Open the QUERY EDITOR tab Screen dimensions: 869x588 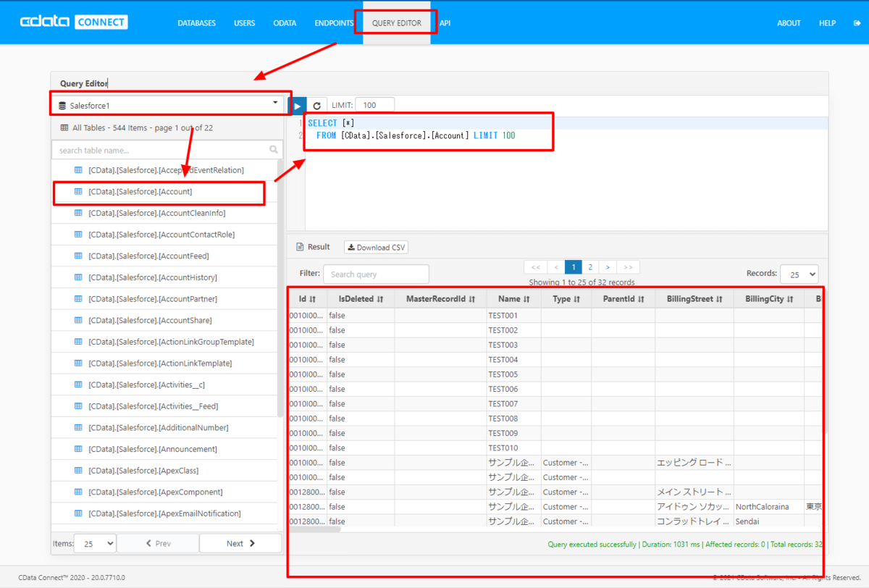(x=397, y=23)
